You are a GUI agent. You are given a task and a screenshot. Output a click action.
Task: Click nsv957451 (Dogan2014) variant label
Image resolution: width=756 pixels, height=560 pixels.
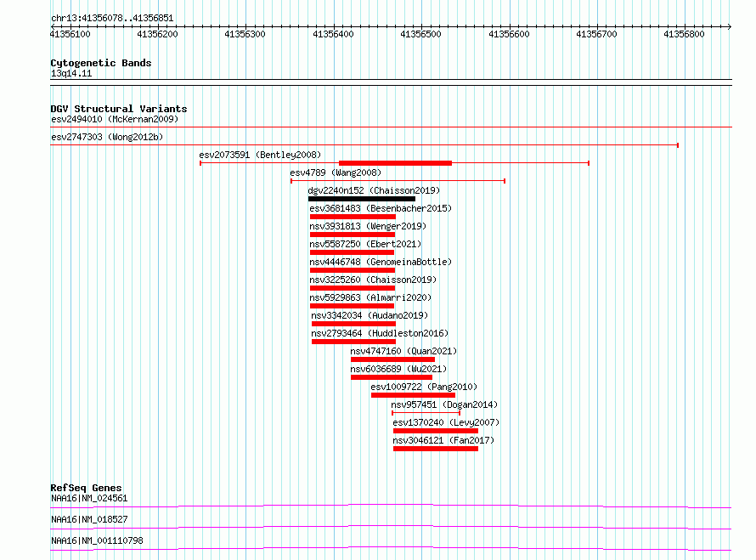(444, 404)
